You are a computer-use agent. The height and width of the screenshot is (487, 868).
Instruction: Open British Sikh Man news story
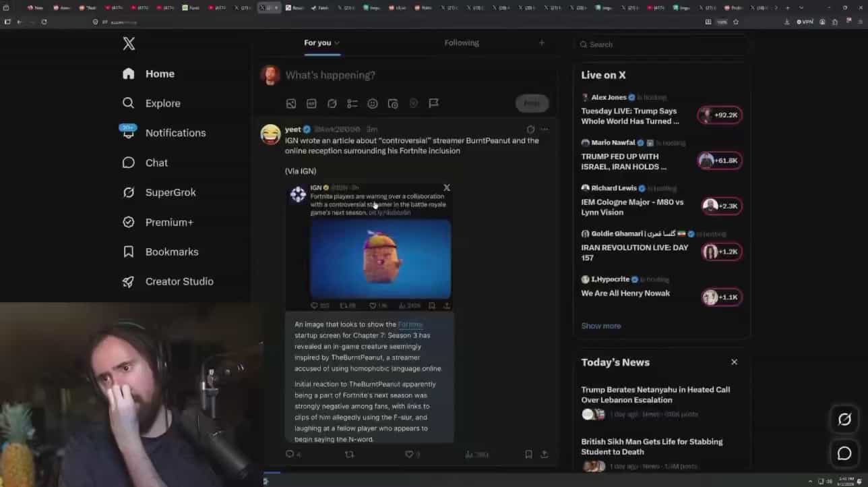point(660,453)
